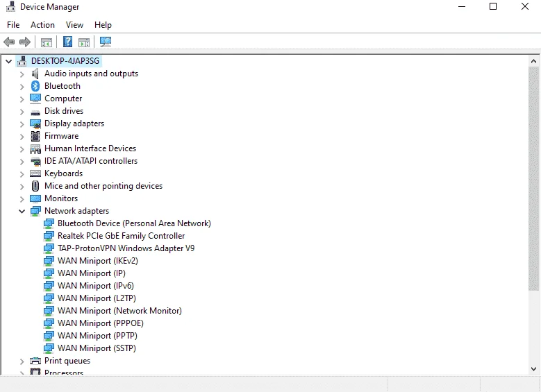The image size is (541, 392).
Task: Click the Mice and other pointing devices icon
Action: coord(35,186)
